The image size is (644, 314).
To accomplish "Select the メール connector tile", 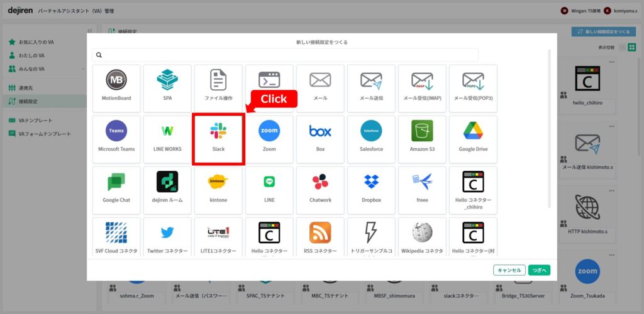I will (x=320, y=88).
